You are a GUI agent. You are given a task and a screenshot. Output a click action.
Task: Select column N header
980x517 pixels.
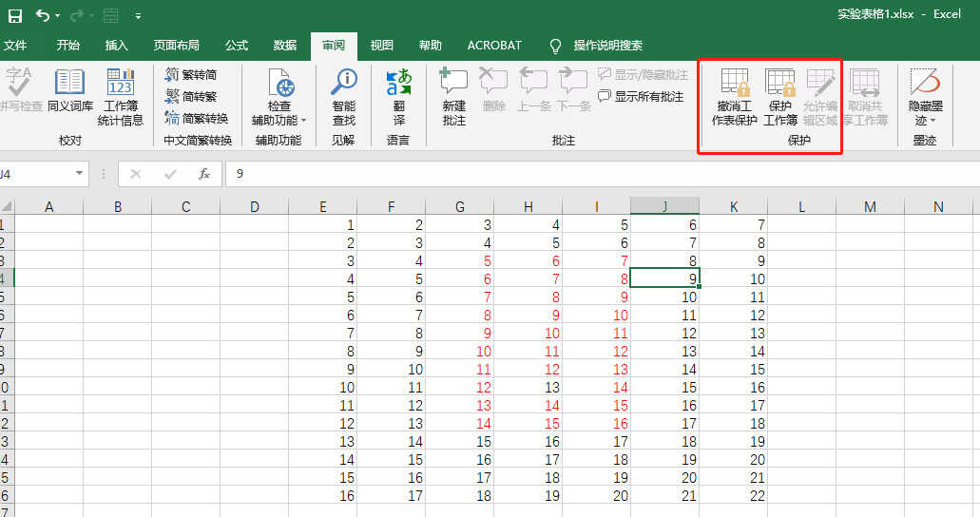tap(938, 207)
